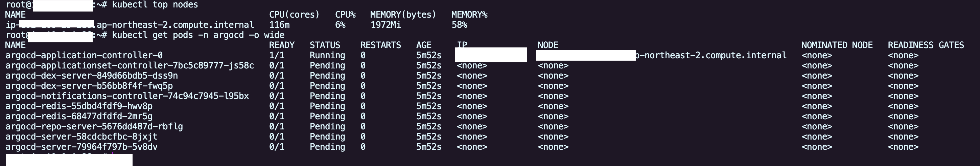Select the argocd-dex-server-849d66bdb5-dss9n pod text
Image resolution: width=980 pixels, height=166 pixels.
[x=92, y=76]
